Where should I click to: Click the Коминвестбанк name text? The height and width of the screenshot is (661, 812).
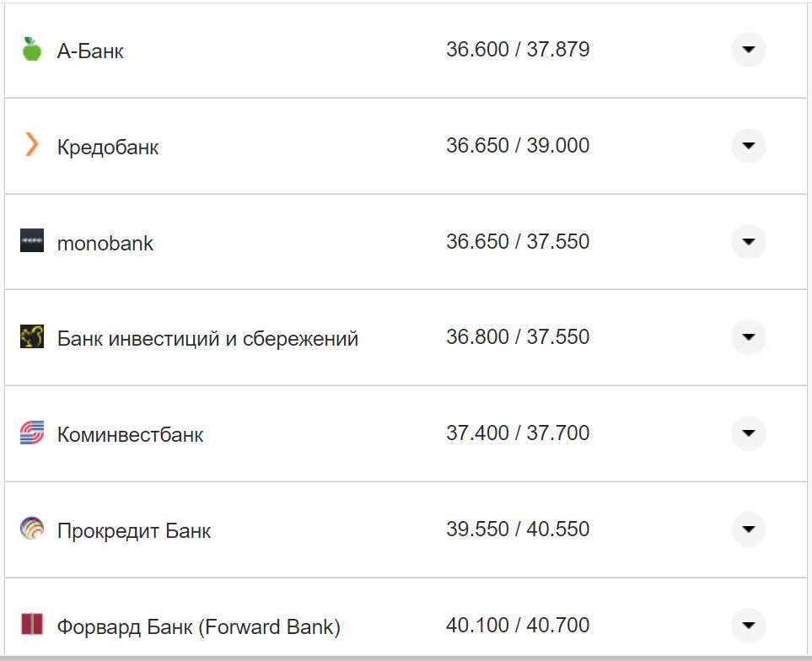[131, 435]
